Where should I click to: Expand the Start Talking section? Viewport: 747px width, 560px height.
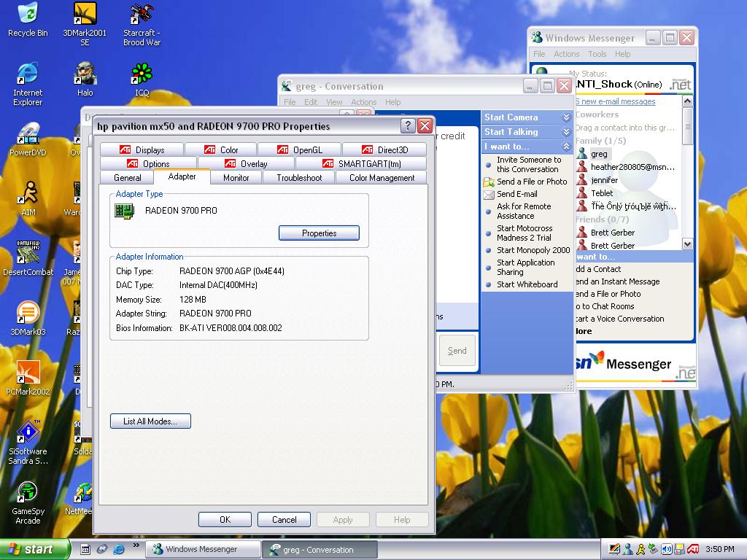coord(566,132)
